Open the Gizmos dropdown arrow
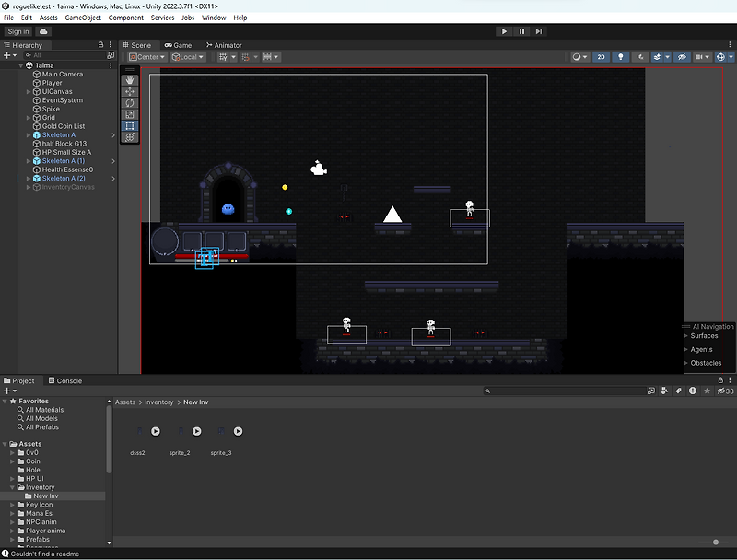 [731, 57]
